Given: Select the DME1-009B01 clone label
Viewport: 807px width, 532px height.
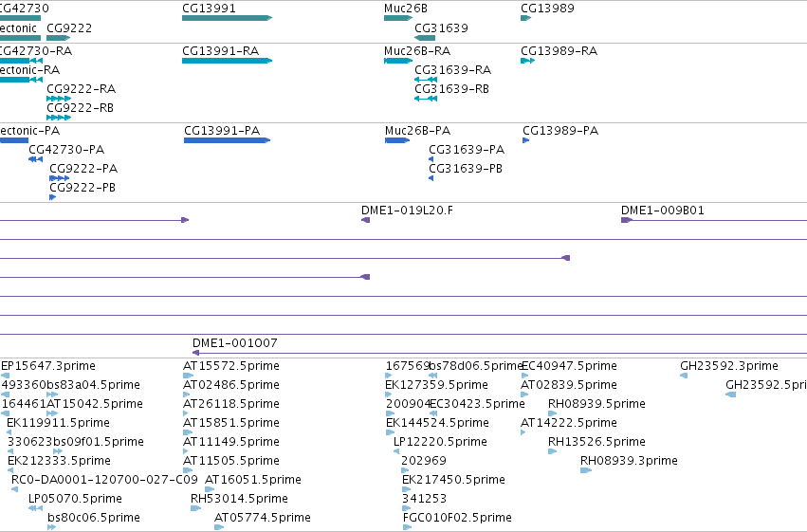Looking at the screenshot, I should point(663,211).
